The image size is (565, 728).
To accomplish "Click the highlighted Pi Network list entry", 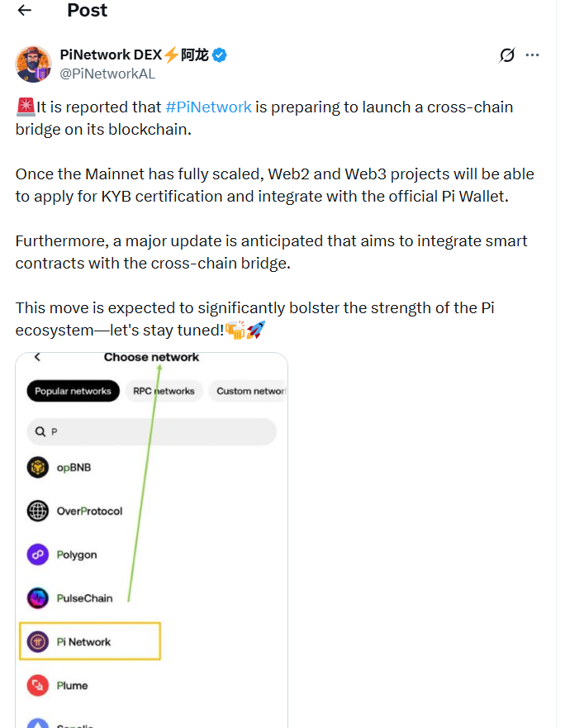I will 89,641.
